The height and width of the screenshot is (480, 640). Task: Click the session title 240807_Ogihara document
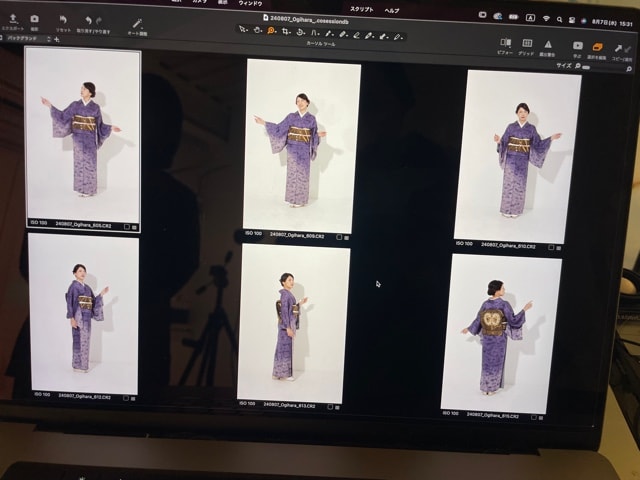coord(307,19)
